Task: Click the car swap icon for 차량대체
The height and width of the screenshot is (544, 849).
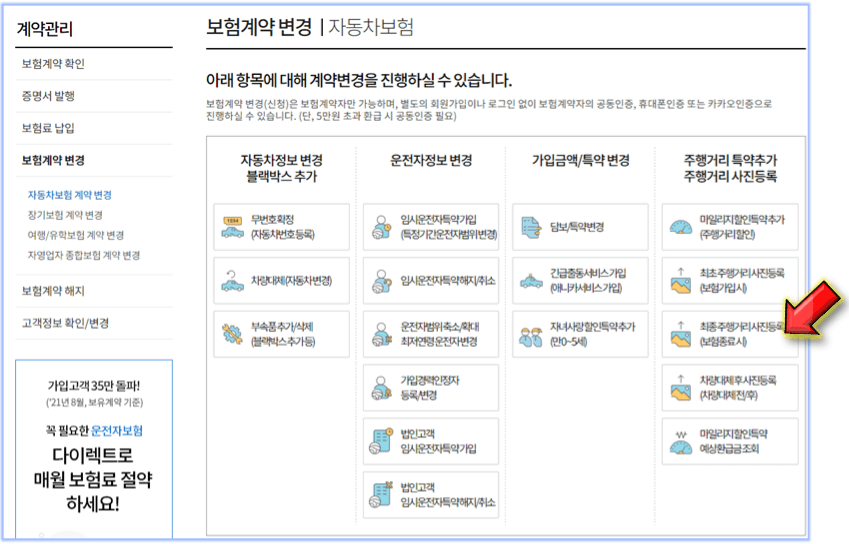Action: click(x=233, y=280)
